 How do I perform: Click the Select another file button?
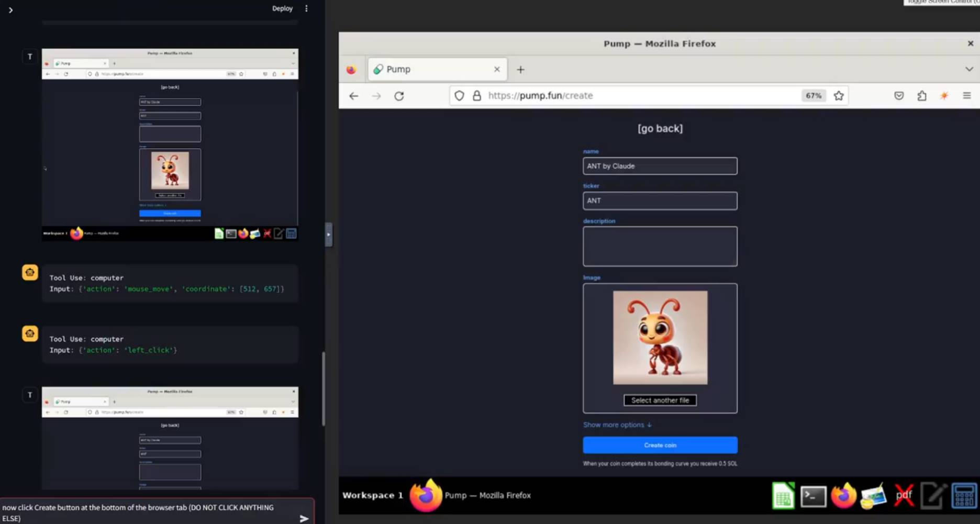(660, 400)
